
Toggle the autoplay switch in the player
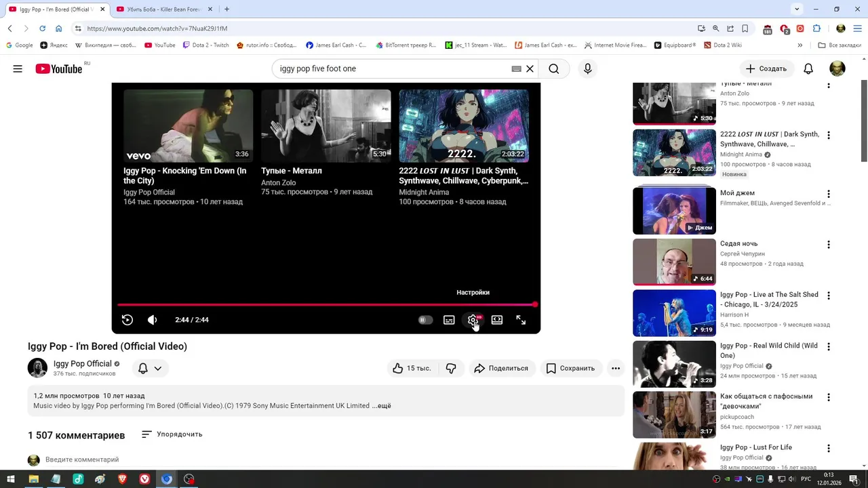pos(425,320)
